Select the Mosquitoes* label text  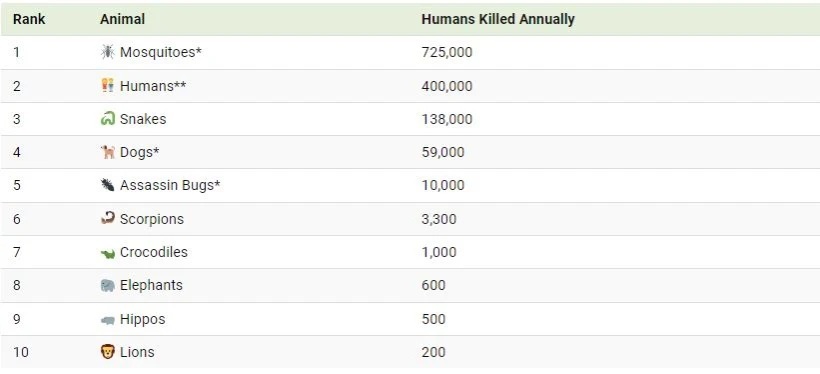coord(161,52)
